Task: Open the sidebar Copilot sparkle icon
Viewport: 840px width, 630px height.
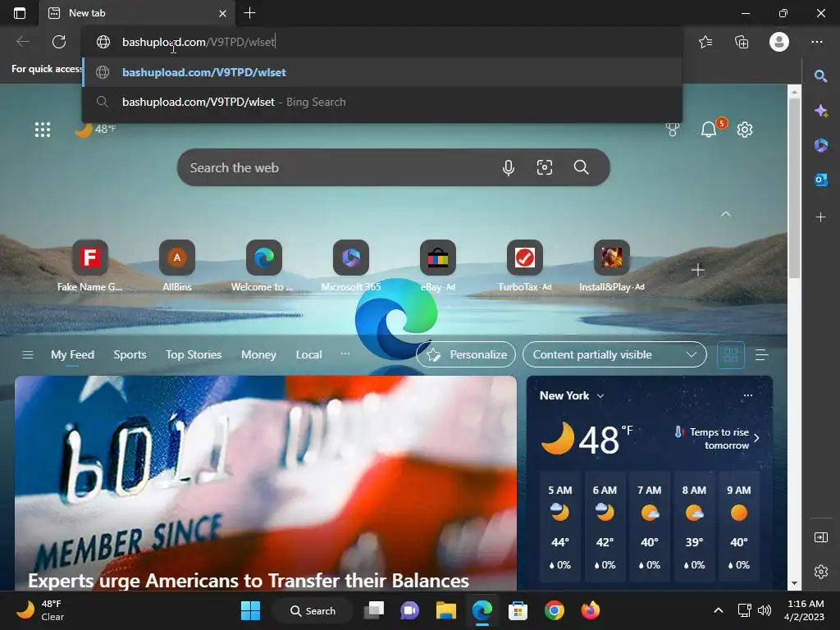Action: (820, 111)
